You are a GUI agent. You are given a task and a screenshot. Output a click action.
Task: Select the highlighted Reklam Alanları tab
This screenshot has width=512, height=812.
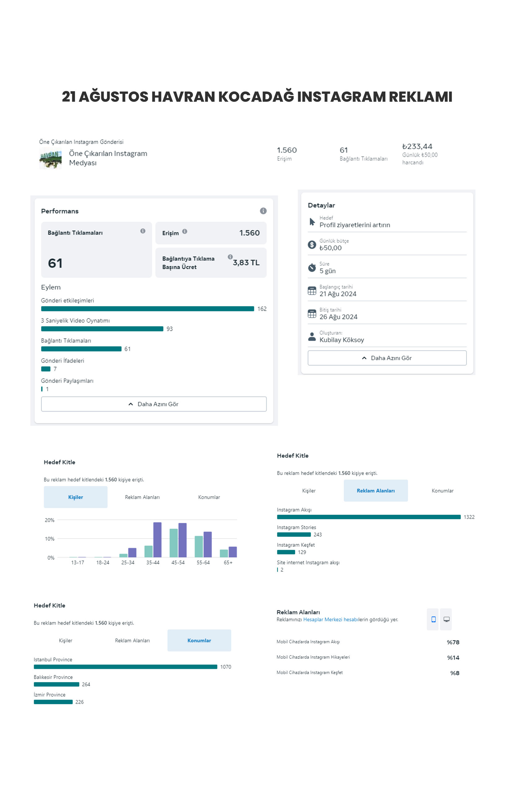tap(375, 491)
